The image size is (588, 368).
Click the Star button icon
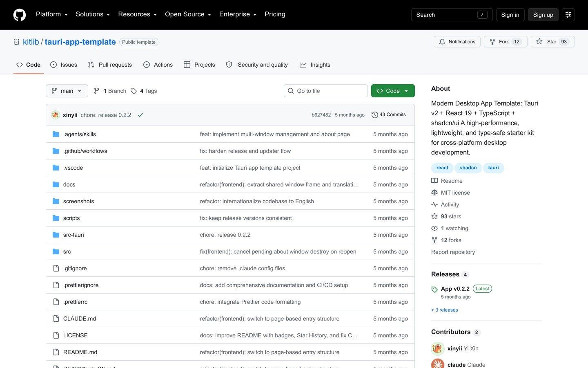tap(539, 42)
